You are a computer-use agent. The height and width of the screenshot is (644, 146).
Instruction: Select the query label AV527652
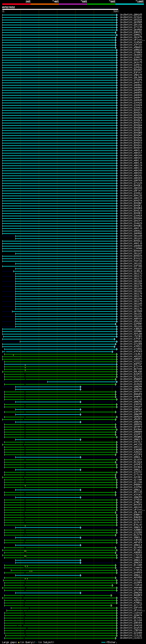(8, 7)
